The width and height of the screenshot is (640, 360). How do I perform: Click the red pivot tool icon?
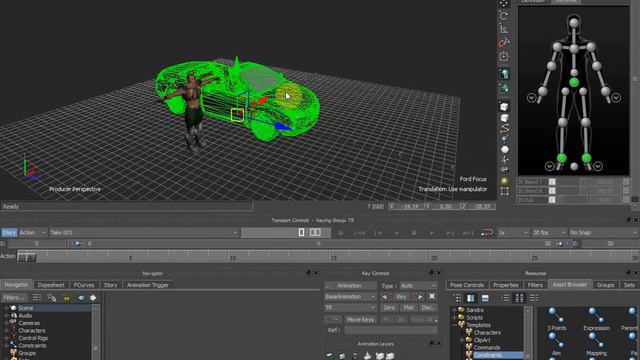[x=504, y=42]
